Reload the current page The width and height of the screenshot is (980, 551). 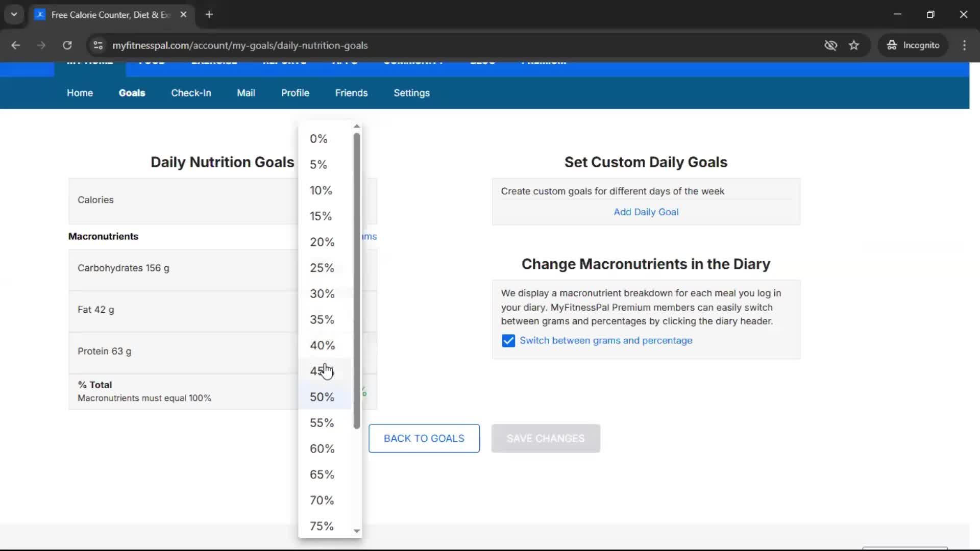[67, 45]
